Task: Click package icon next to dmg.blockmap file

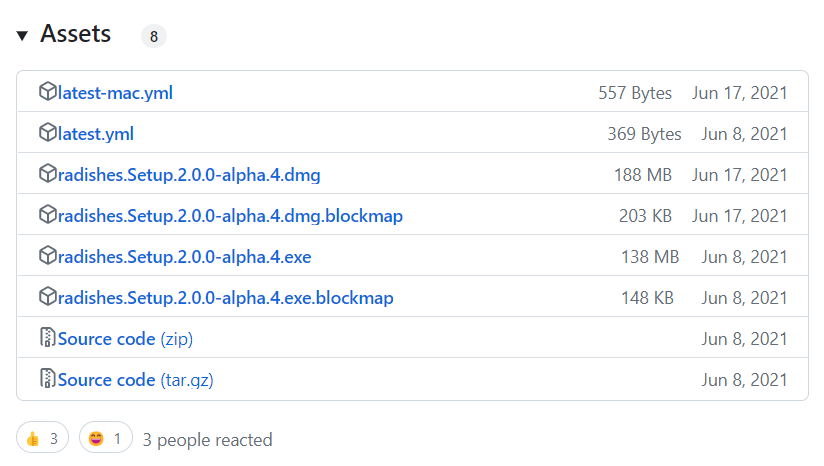Action: [47, 216]
